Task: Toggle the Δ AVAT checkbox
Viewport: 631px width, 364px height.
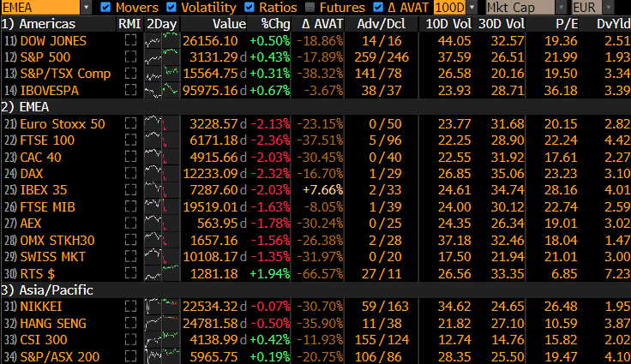Action: 378,7
